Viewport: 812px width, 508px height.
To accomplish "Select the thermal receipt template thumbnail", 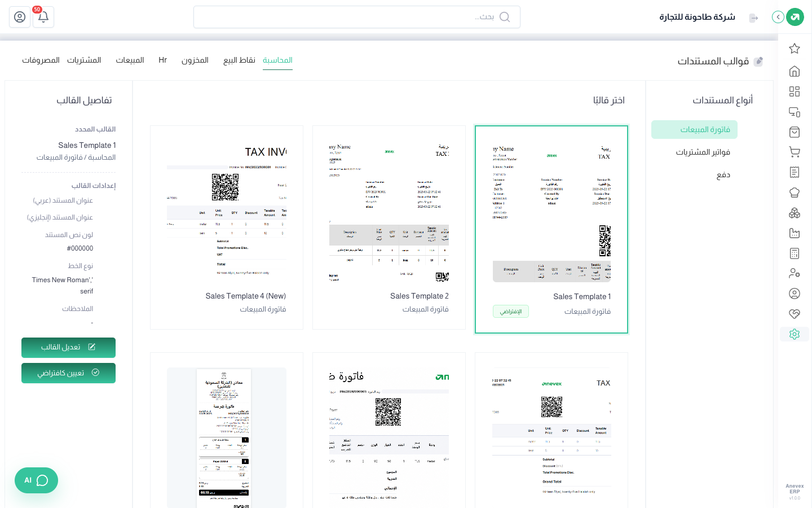I will 227,438.
